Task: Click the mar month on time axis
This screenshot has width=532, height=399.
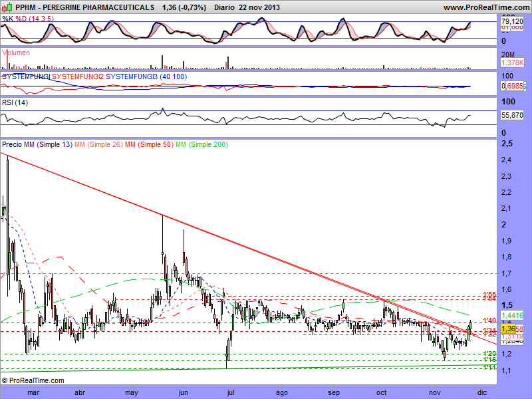Action: click(x=33, y=392)
